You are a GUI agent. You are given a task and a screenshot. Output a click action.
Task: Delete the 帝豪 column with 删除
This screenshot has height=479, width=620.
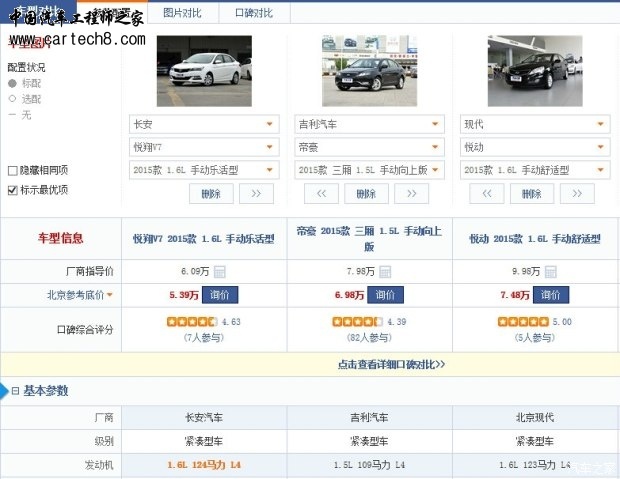(366, 194)
